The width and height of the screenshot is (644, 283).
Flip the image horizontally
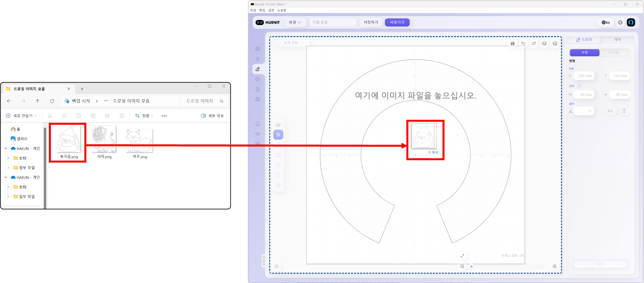(x=611, y=111)
